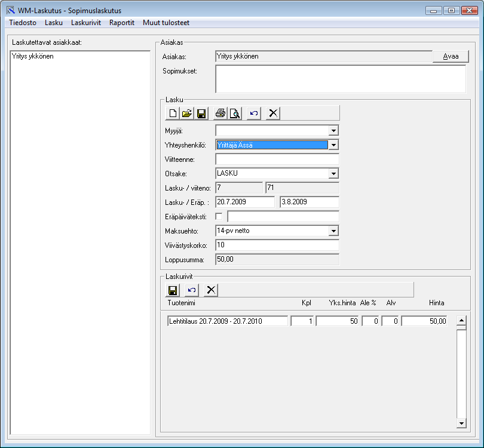This screenshot has width=484, height=448.
Task: Open an invoice using the folder icon
Action: (x=187, y=113)
